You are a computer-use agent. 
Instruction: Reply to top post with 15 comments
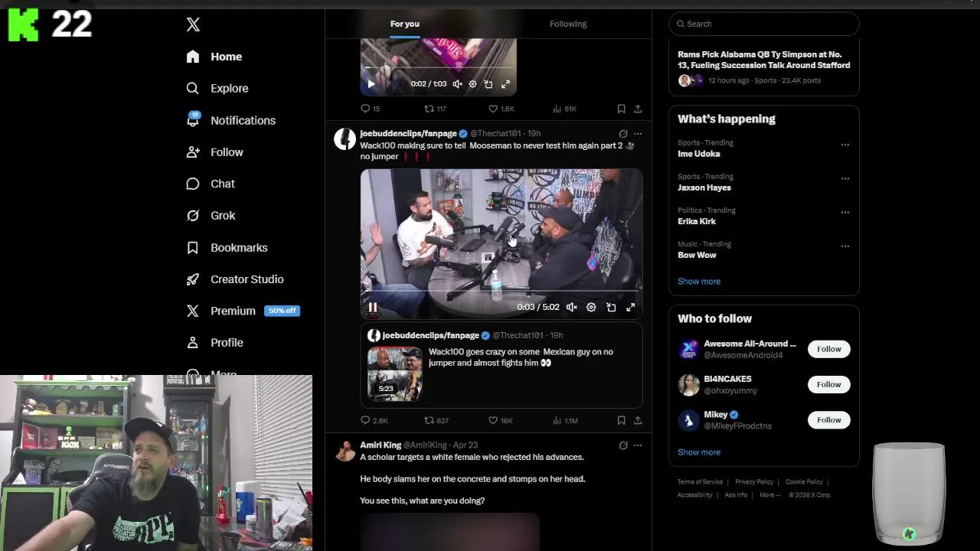coord(371,109)
